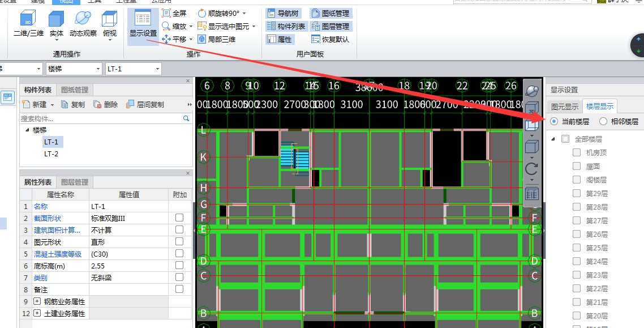Select the 实体 solid display icon
The height and width of the screenshot is (328, 644).
click(56, 19)
